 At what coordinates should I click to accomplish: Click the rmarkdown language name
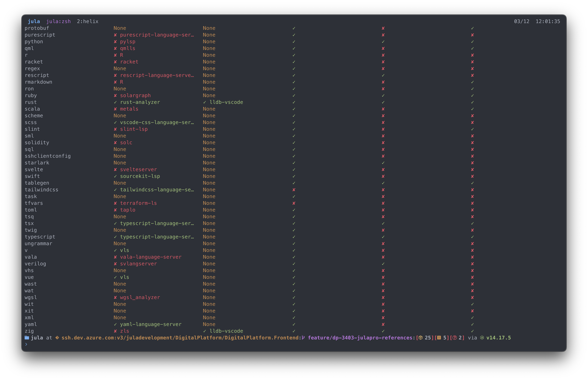38,82
